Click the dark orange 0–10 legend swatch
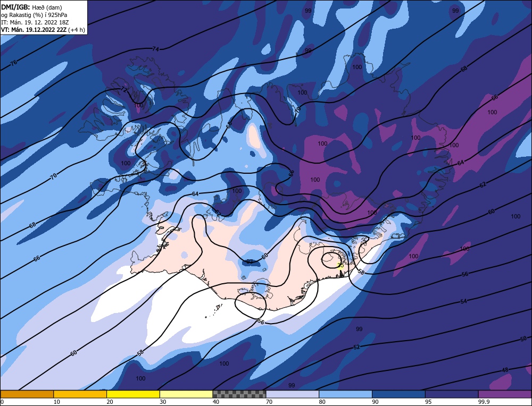This screenshot has height=406, width=532. pos(27,394)
